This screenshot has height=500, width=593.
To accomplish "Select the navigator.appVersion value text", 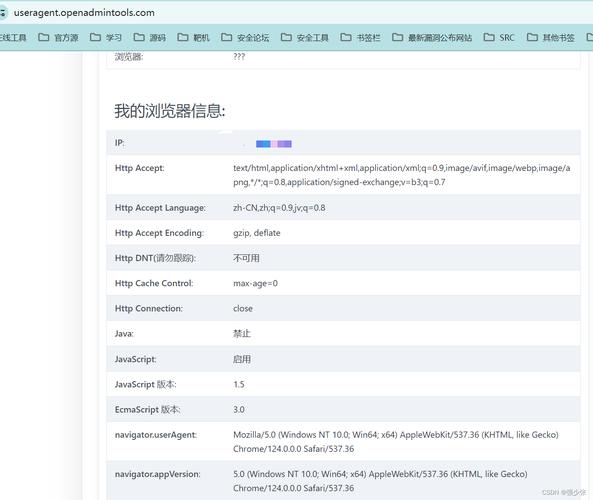I will coord(380,481).
